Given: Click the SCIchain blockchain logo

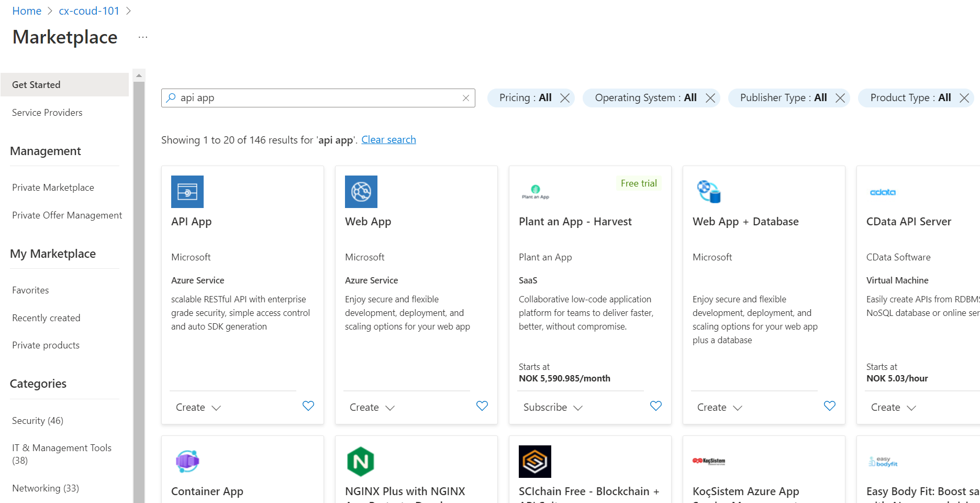Looking at the screenshot, I should [535, 462].
